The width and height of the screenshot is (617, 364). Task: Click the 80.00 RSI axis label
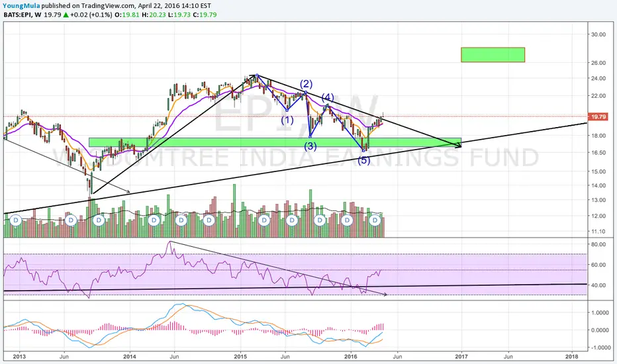click(598, 244)
